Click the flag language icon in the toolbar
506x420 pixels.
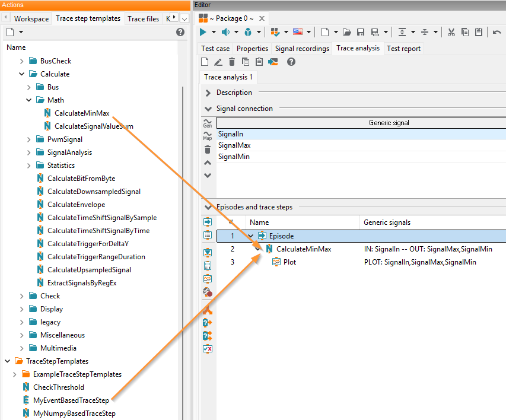[x=298, y=31]
